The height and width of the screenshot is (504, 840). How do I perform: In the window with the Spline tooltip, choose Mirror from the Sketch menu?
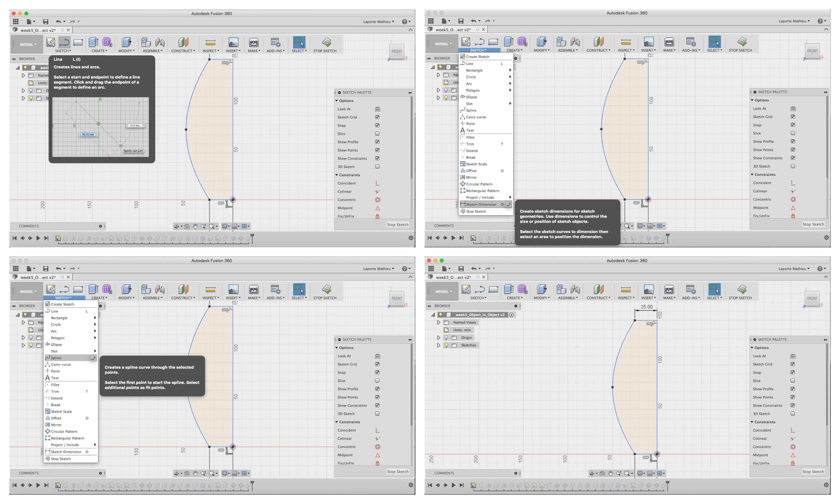pyautogui.click(x=71, y=425)
